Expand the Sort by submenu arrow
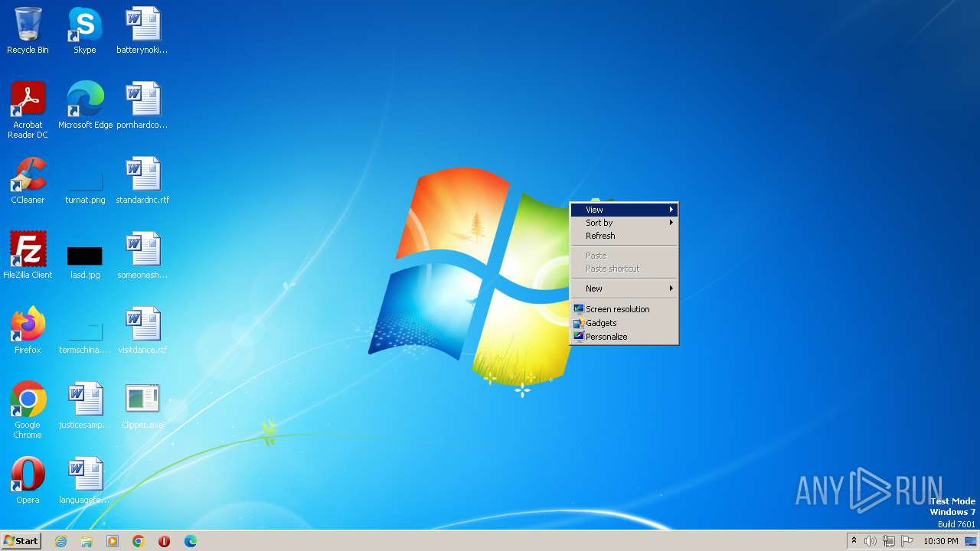 tap(671, 223)
